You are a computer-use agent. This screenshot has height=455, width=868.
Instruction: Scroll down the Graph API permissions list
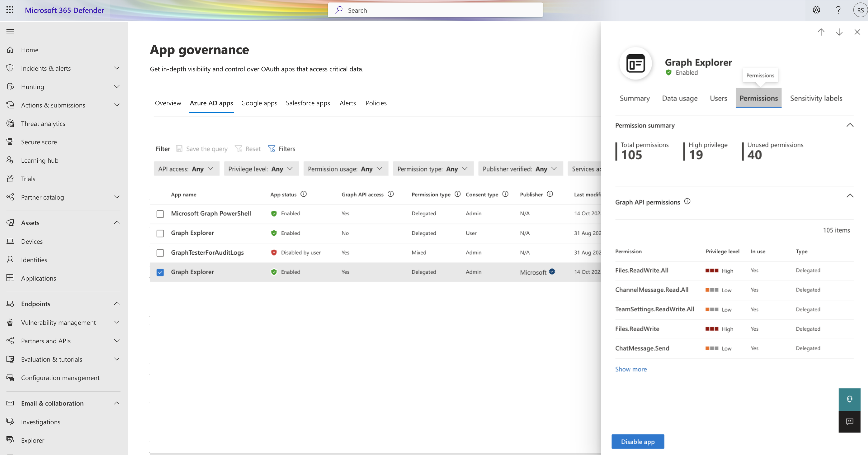630,369
